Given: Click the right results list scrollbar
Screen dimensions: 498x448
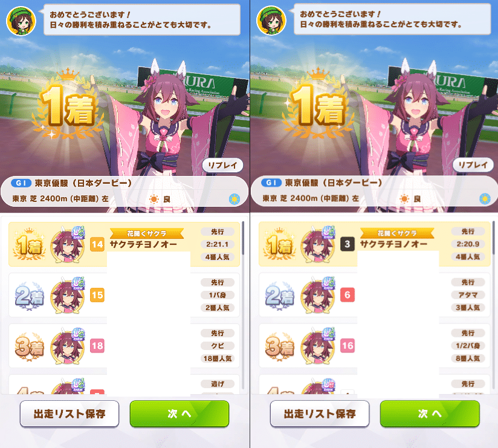Looking at the screenshot, I should pyautogui.click(x=493, y=305).
